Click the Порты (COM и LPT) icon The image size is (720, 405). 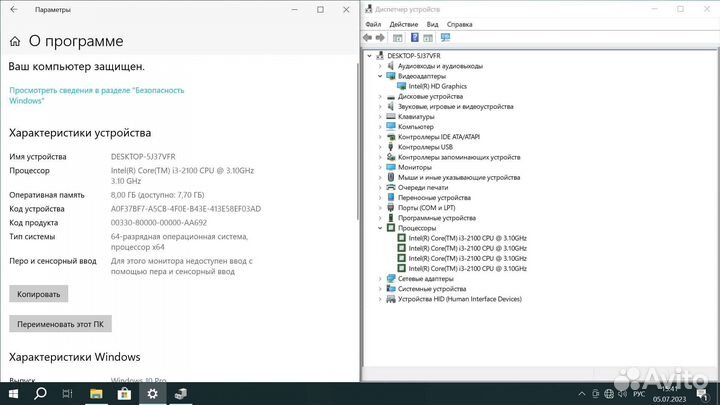[x=391, y=208]
